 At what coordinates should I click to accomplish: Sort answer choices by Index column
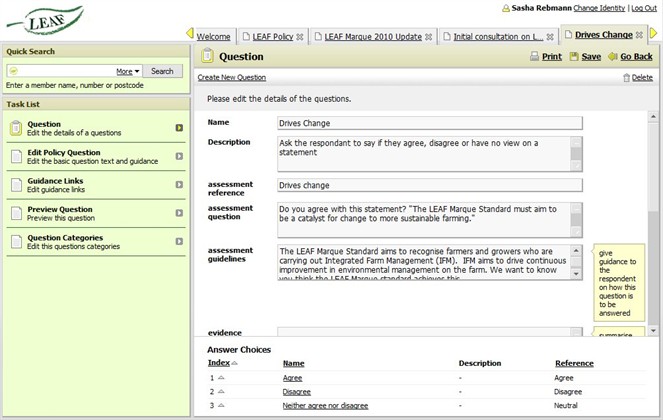(218, 364)
